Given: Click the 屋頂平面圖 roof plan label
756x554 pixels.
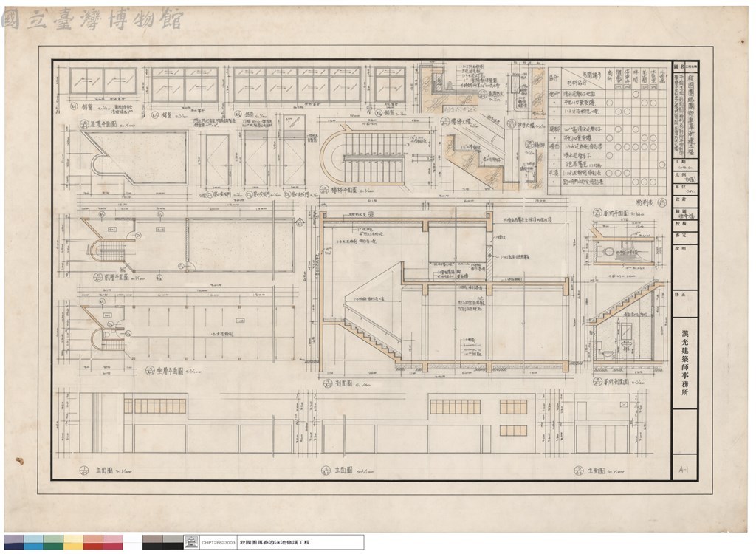Looking at the screenshot, I should point(103,124).
